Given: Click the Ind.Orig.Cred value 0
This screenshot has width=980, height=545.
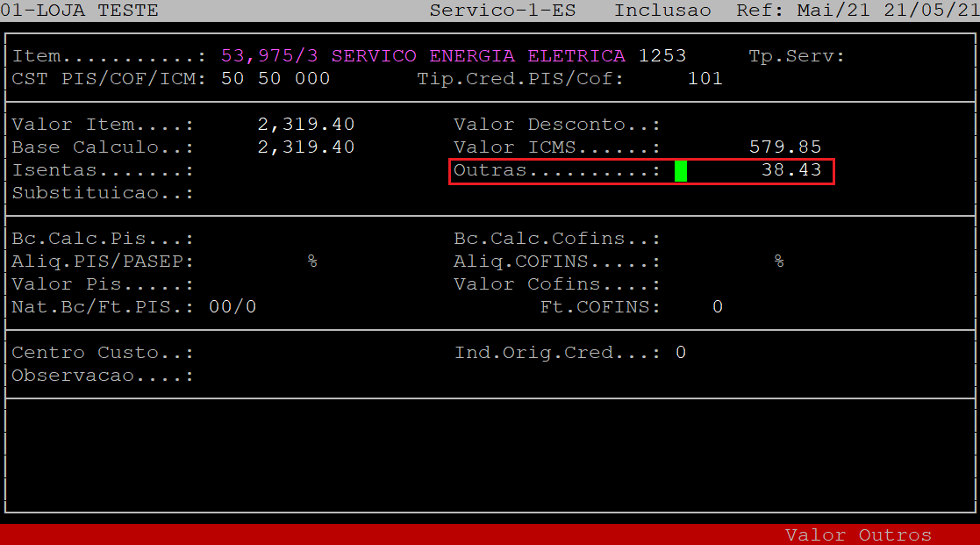Looking at the screenshot, I should coord(681,353).
